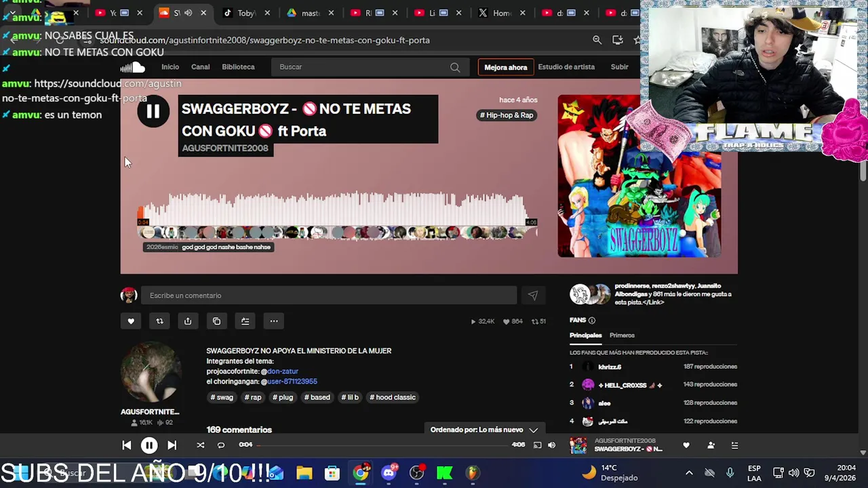Switch to the Principales fans tab
The width and height of the screenshot is (868, 488).
(585, 335)
